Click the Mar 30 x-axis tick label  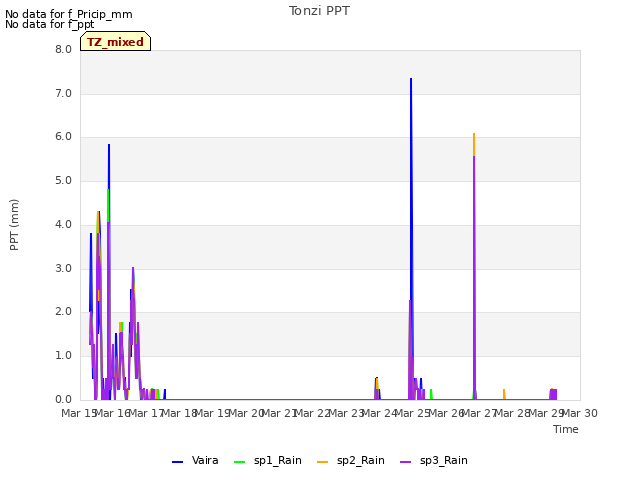coord(580,413)
